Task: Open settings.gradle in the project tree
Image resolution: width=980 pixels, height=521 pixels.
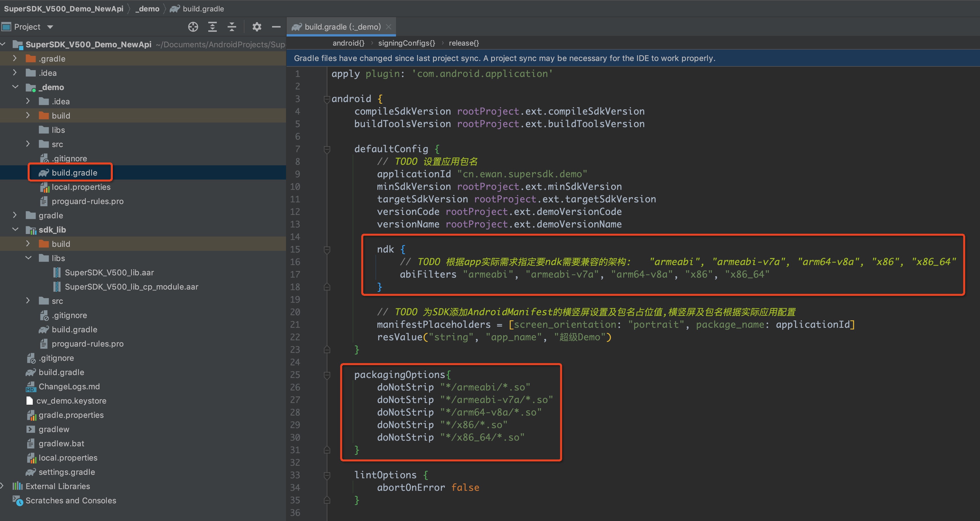Action: click(67, 472)
